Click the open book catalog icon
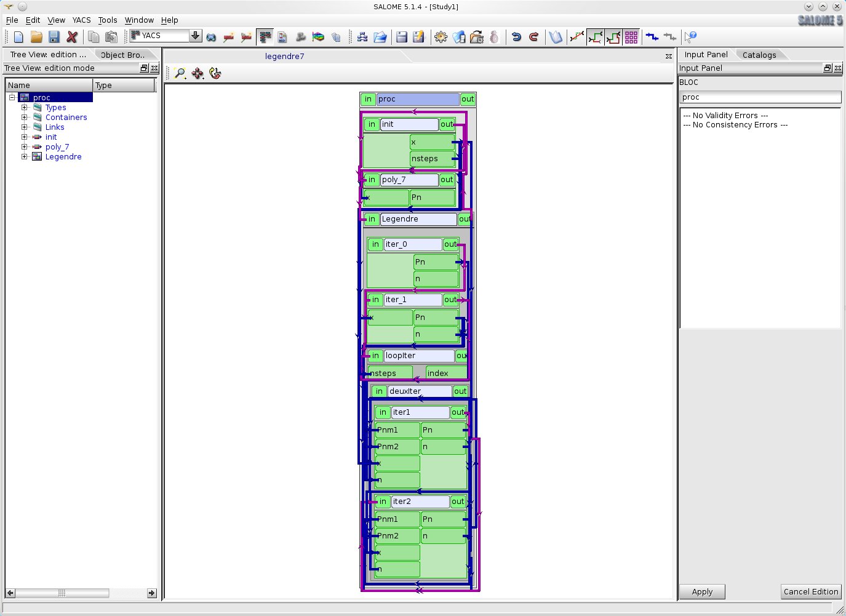 point(556,37)
